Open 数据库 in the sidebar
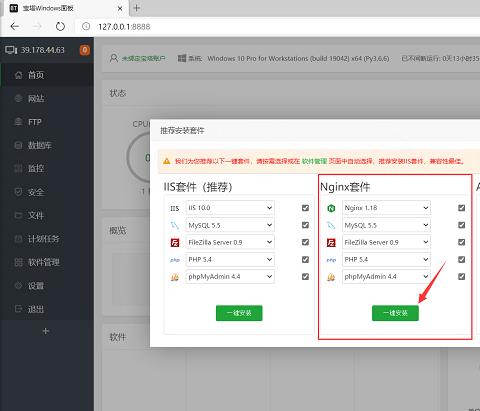 click(47, 145)
